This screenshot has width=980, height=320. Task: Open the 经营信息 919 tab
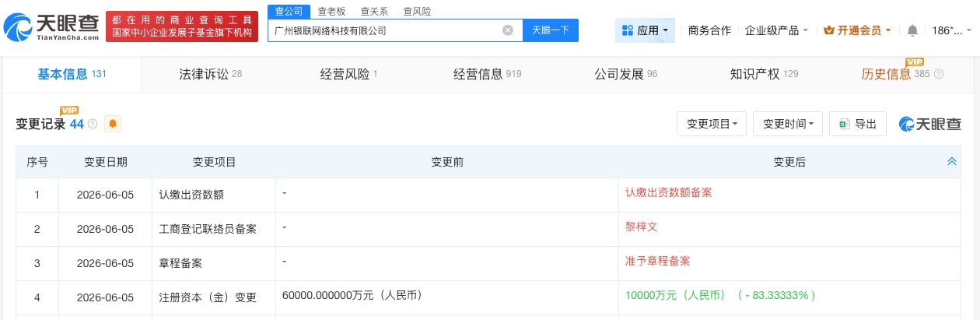pos(487,75)
